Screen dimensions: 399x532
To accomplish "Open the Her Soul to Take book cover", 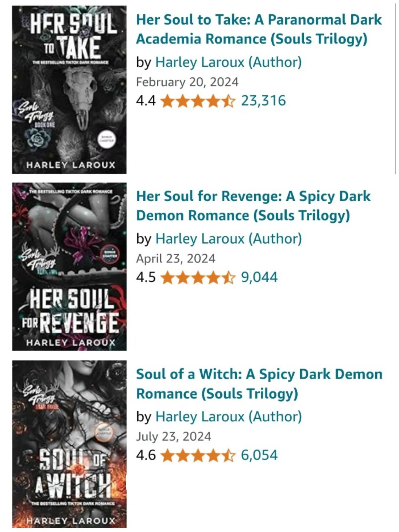I will [x=69, y=90].
